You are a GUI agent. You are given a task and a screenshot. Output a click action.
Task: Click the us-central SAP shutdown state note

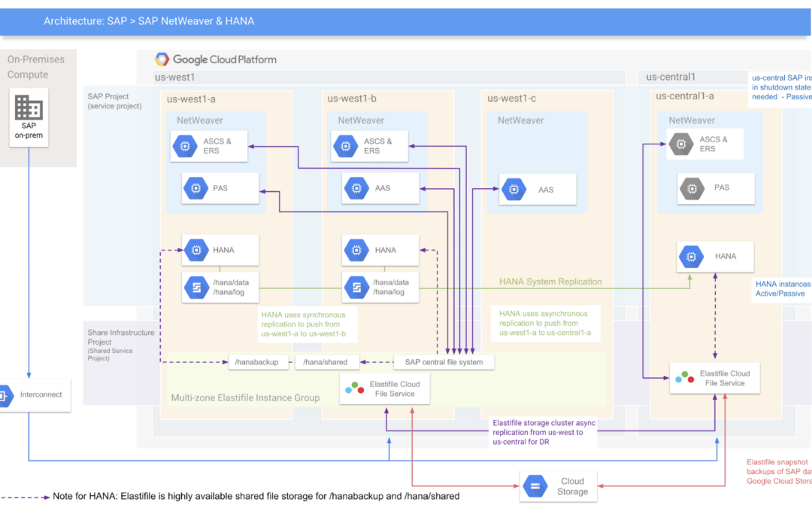click(x=781, y=87)
